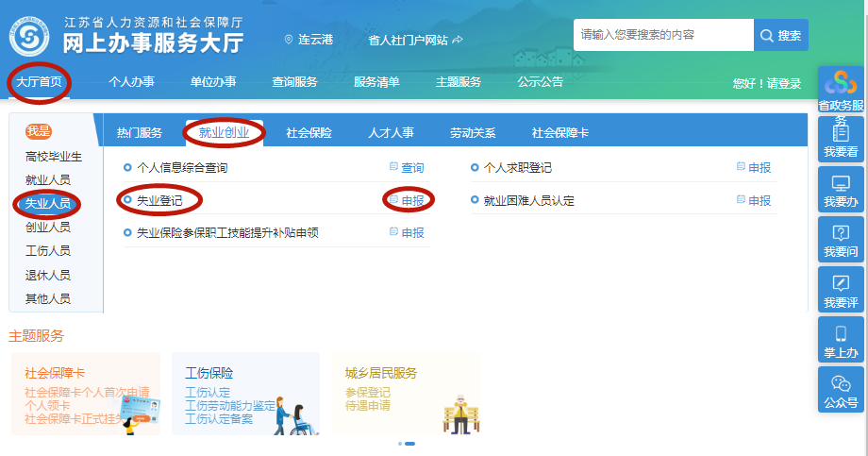868x456 pixels.
Task: Select 失业人员 in the identity list
Action: click(47, 203)
